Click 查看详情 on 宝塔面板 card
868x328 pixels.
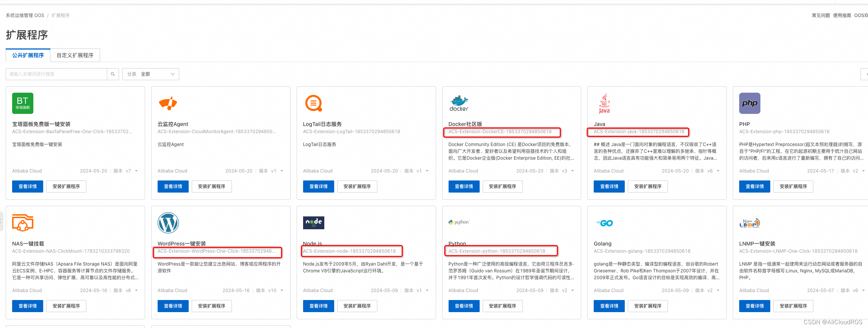[x=28, y=187]
